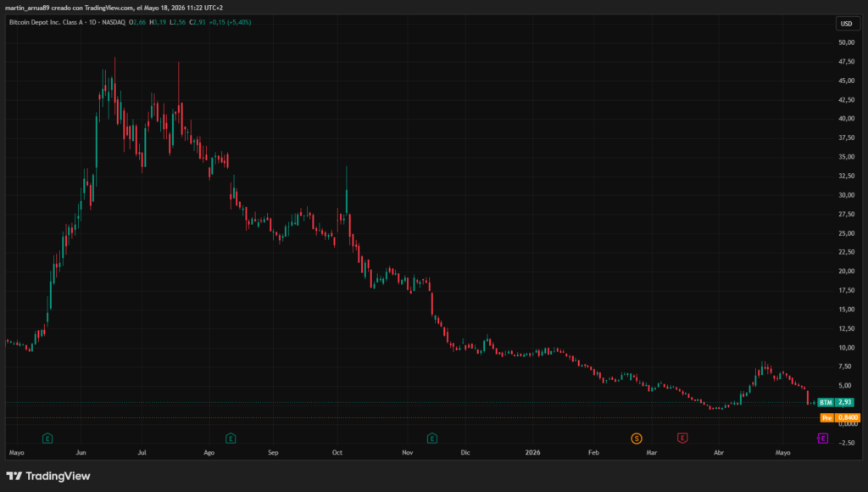The height and width of the screenshot is (492, 868).
Task: Click the 27,50 price axis label
Action: click(x=847, y=214)
